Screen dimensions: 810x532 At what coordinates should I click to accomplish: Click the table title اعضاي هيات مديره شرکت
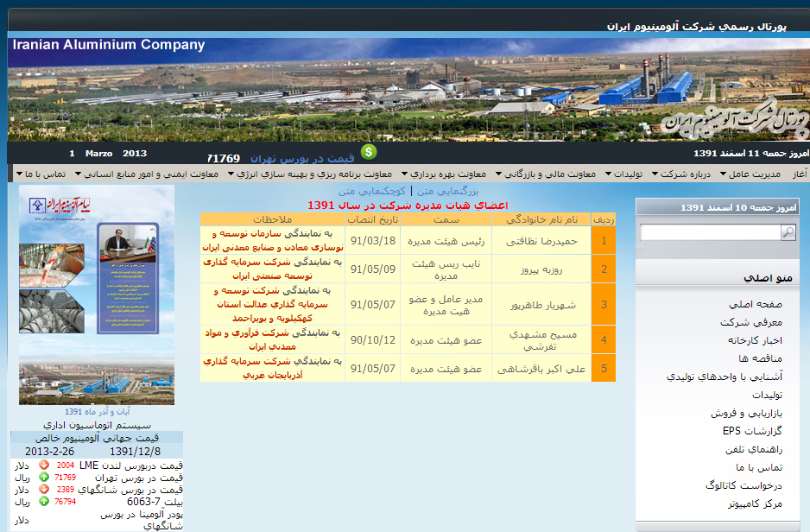[x=408, y=206]
